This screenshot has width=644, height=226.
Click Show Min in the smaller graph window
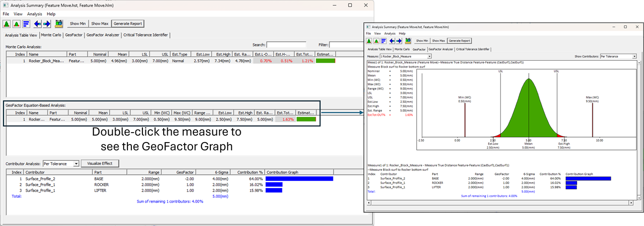coord(421,41)
